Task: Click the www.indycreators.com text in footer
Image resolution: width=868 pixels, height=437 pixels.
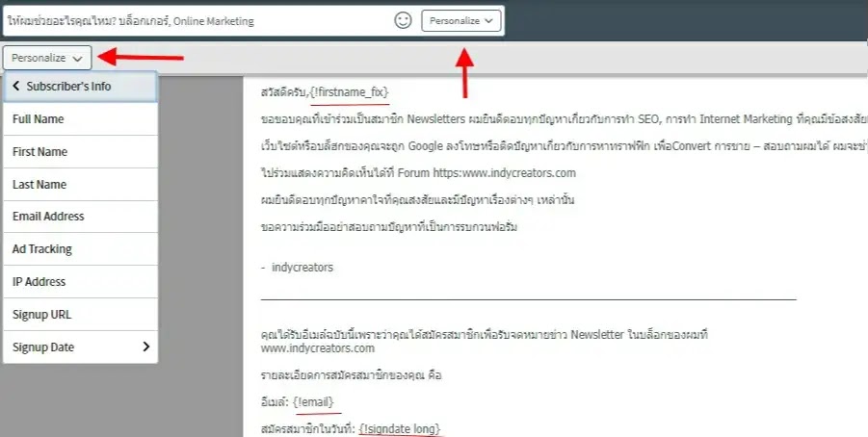Action: click(318, 348)
